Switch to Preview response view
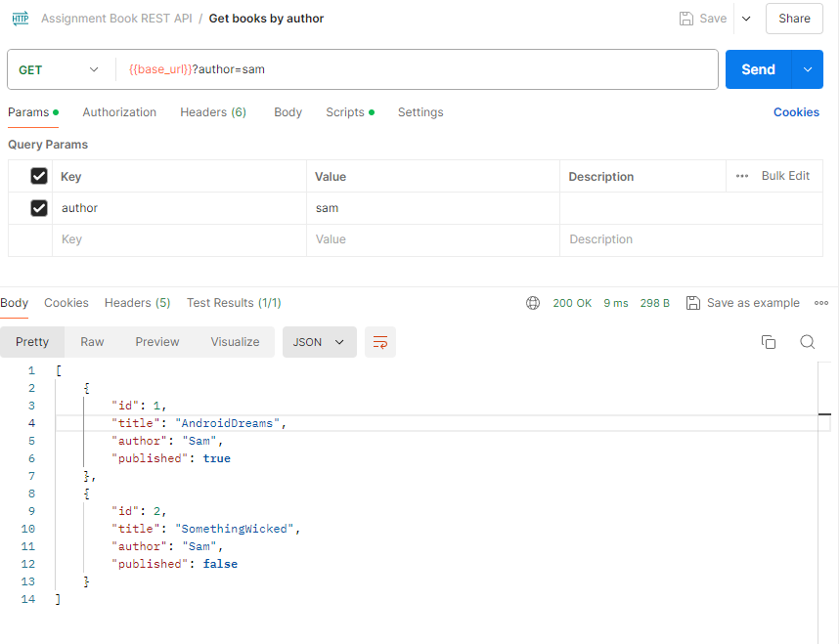The width and height of the screenshot is (840, 644). coord(157,342)
